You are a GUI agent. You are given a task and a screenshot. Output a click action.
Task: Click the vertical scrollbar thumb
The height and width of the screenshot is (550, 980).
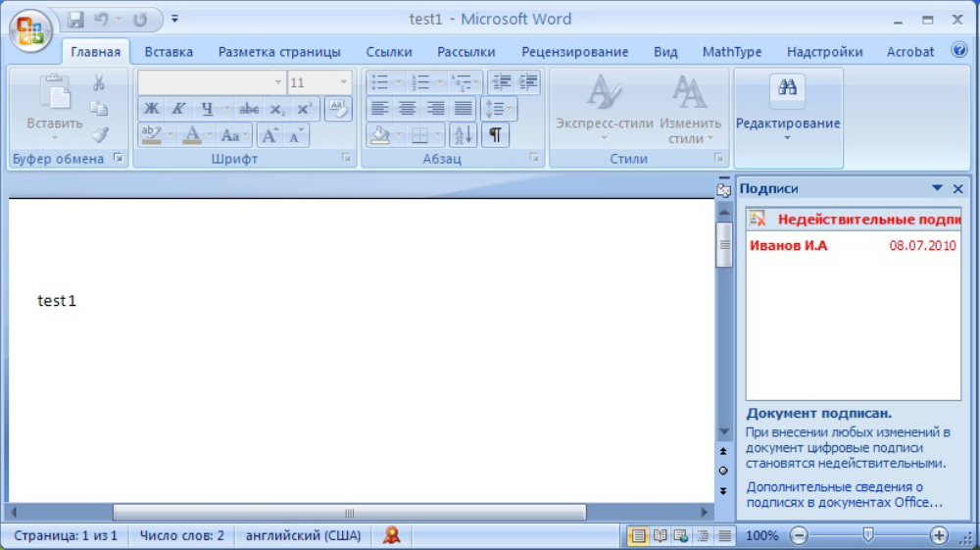[724, 244]
